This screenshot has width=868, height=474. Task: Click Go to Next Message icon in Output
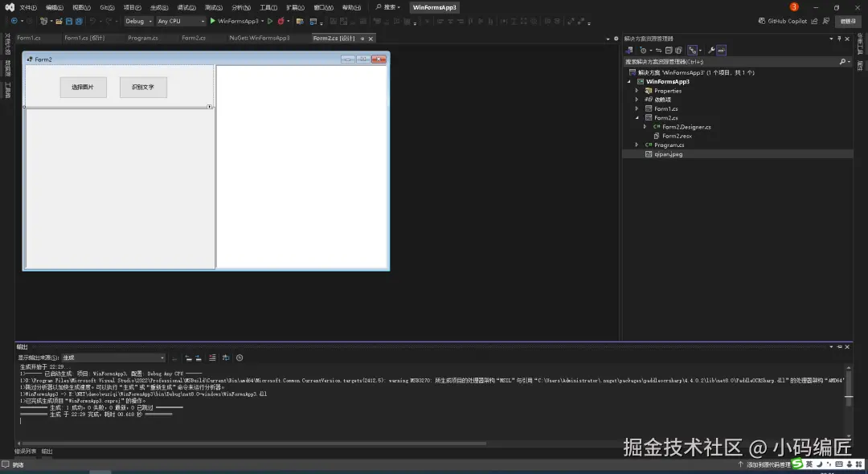click(x=199, y=358)
